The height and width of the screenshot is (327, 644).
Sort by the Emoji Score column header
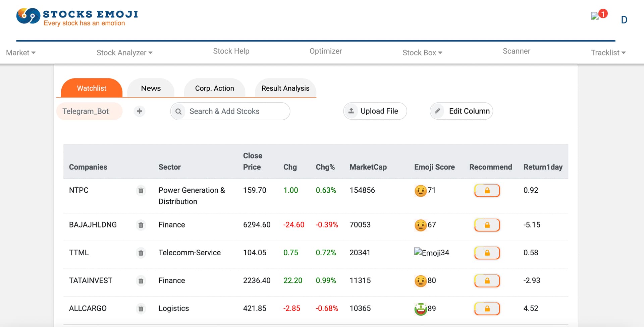pyautogui.click(x=434, y=167)
